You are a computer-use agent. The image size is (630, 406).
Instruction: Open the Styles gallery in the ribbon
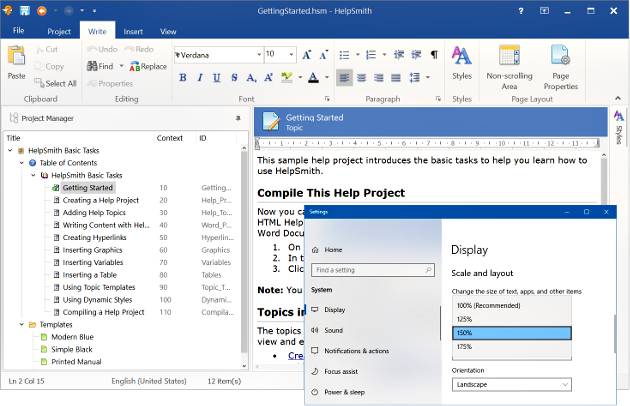462,64
